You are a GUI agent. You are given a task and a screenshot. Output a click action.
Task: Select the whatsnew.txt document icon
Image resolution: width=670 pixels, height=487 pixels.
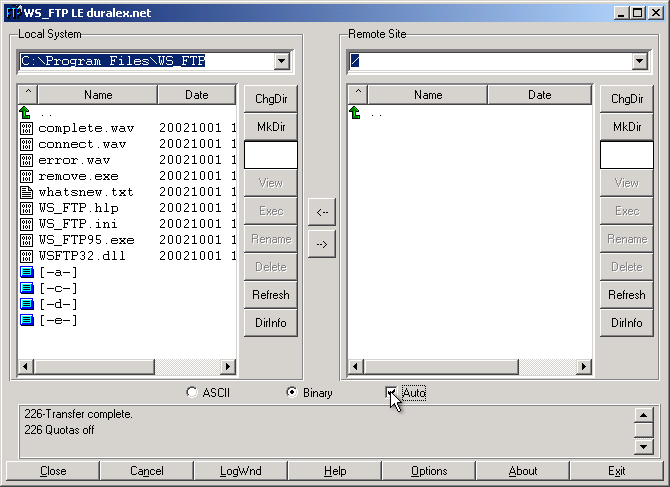[x=26, y=192]
